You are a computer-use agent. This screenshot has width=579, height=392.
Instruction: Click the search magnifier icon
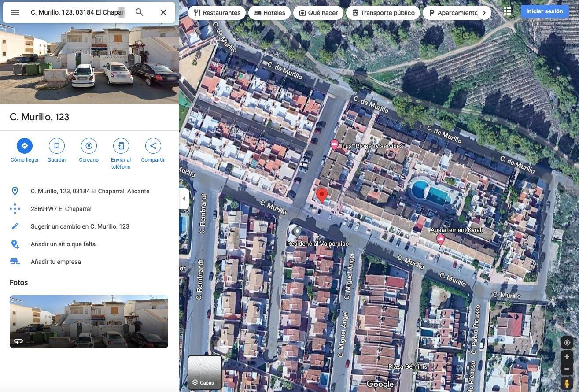[x=139, y=12]
